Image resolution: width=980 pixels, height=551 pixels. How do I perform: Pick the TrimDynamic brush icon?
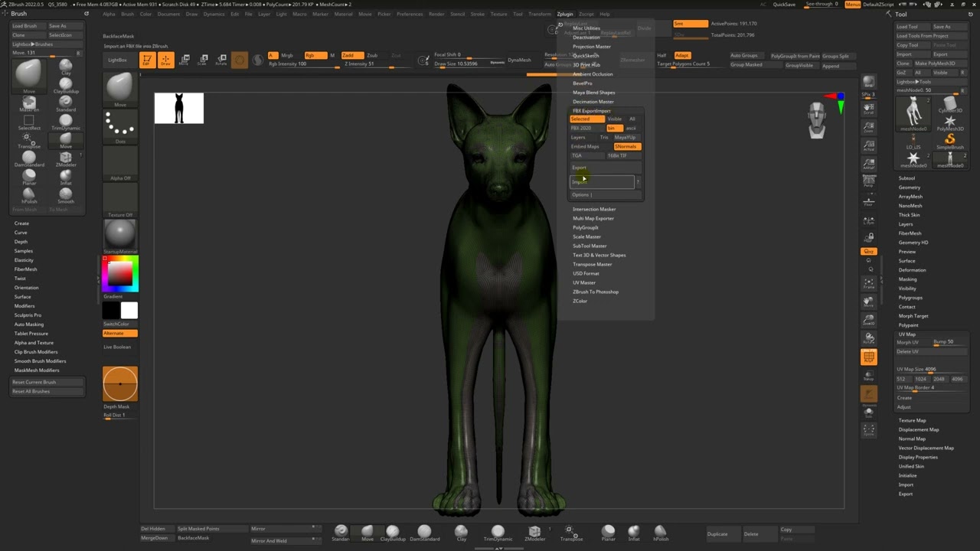point(66,122)
